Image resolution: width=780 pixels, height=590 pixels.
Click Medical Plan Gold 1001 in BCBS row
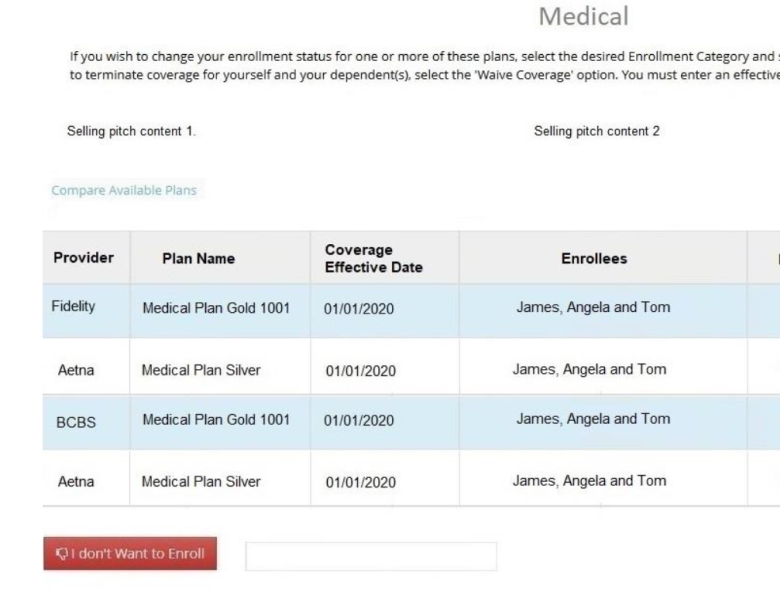tap(216, 420)
